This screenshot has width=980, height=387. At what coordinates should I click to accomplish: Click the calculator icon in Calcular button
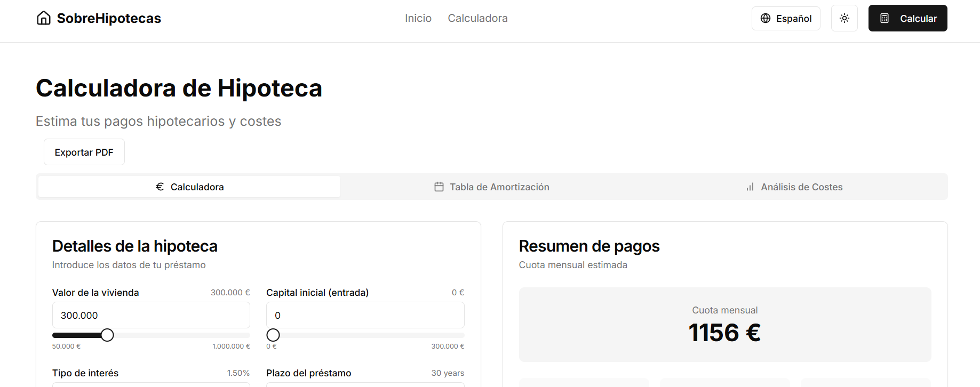(885, 18)
